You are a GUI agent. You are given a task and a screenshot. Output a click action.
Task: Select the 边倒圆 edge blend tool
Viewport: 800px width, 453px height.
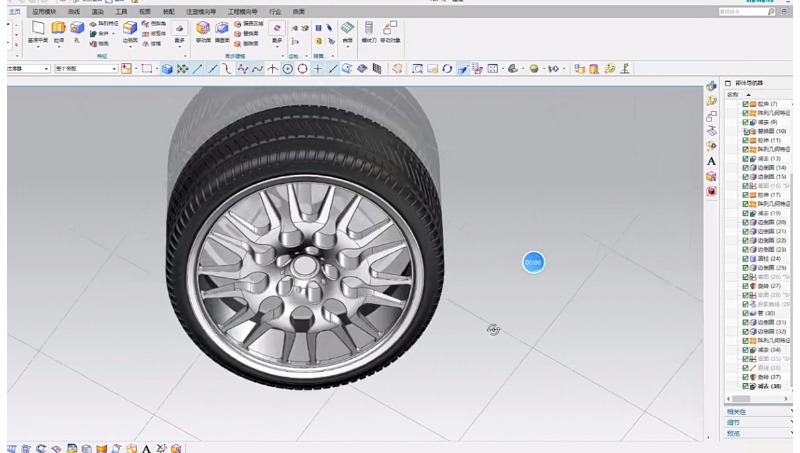[x=130, y=30]
